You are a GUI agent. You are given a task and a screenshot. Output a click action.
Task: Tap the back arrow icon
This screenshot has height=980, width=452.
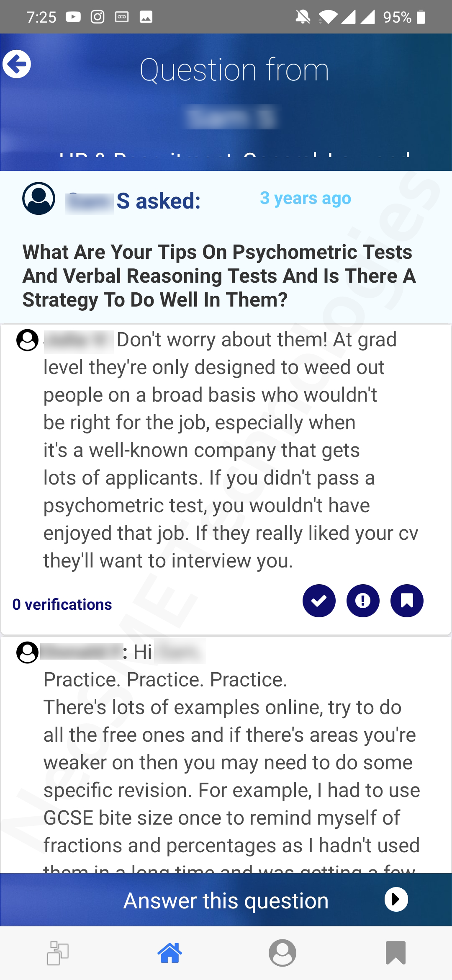coord(17,64)
